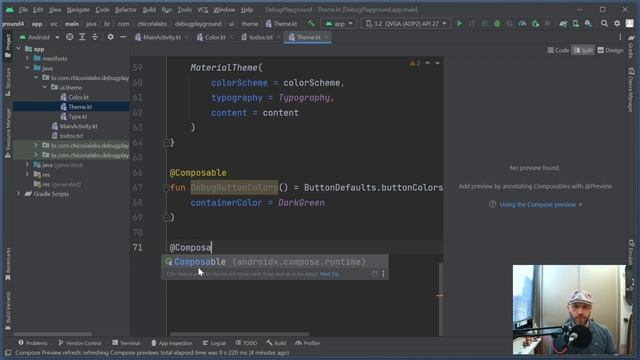Open the Build menu
Viewport: 640px width, 360px height.
(149, 9)
